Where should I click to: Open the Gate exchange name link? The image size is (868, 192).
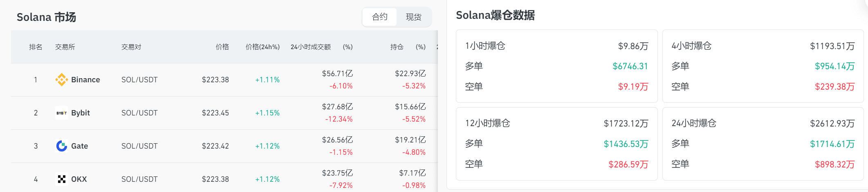[79, 146]
